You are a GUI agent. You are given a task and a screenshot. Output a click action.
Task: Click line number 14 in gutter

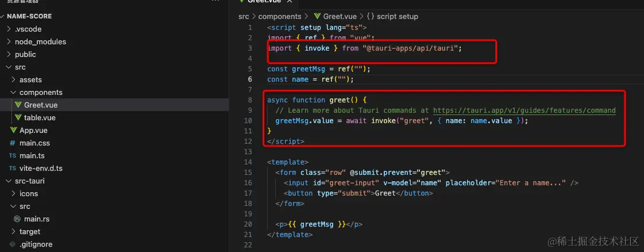coord(248,162)
